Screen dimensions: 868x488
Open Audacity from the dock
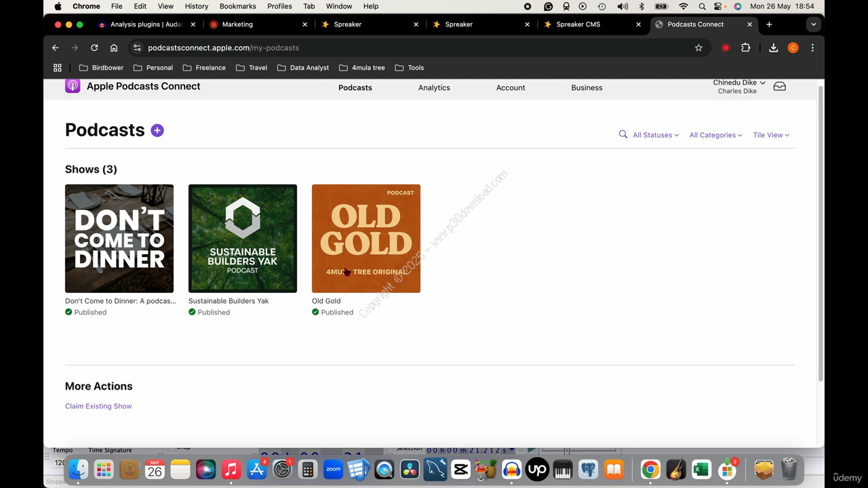[511, 469]
